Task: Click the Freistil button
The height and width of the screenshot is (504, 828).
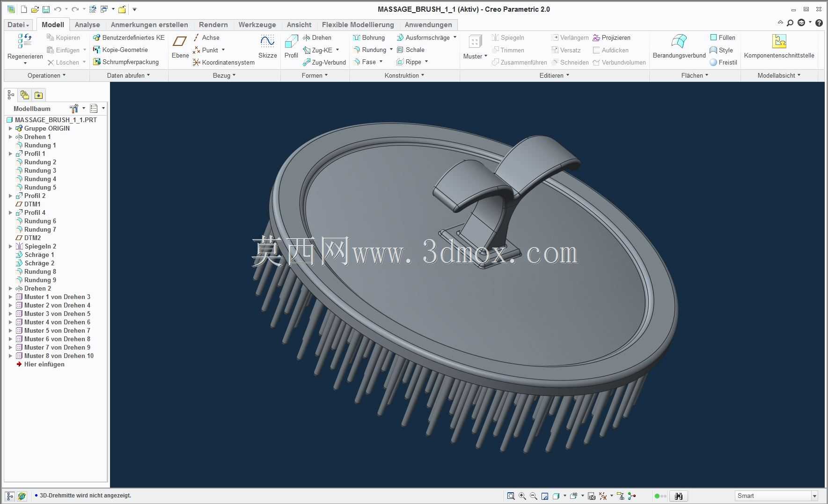Action: coord(723,62)
